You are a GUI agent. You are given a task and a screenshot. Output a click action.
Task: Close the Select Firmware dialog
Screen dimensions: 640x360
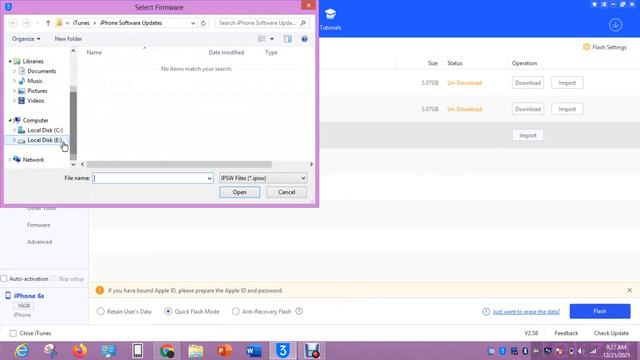[308, 5]
